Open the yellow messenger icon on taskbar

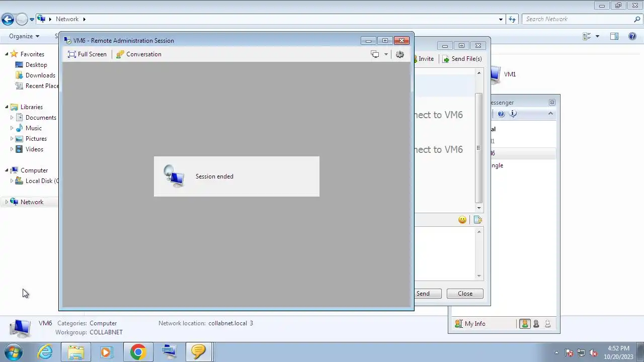[x=199, y=352]
